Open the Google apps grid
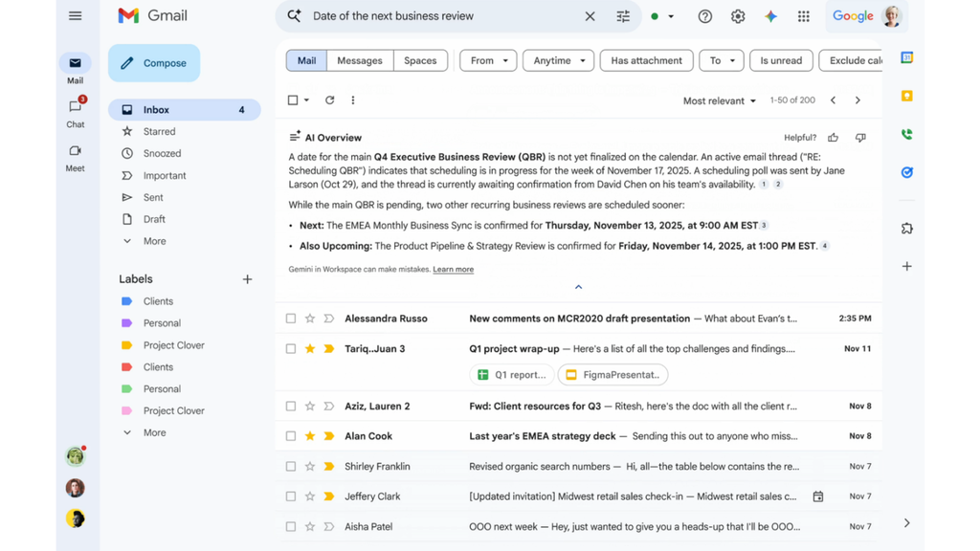This screenshot has width=980, height=551. click(803, 16)
